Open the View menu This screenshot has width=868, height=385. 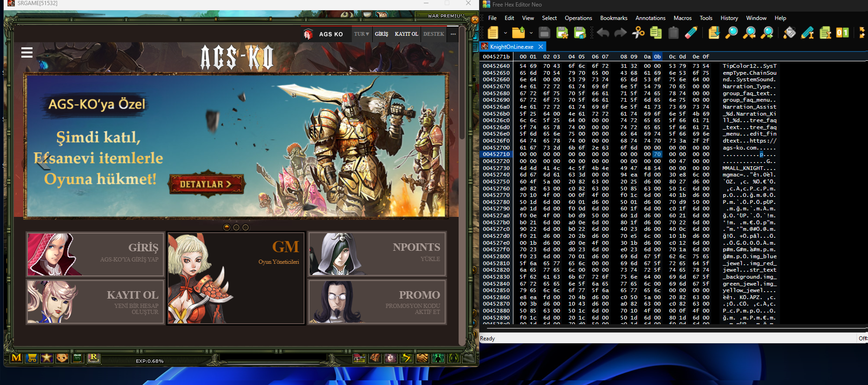click(x=528, y=18)
